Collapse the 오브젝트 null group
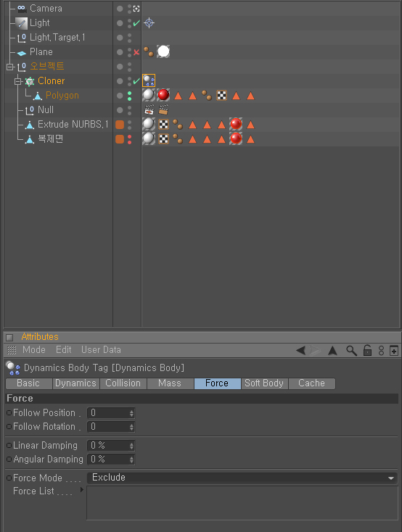 tap(10, 67)
